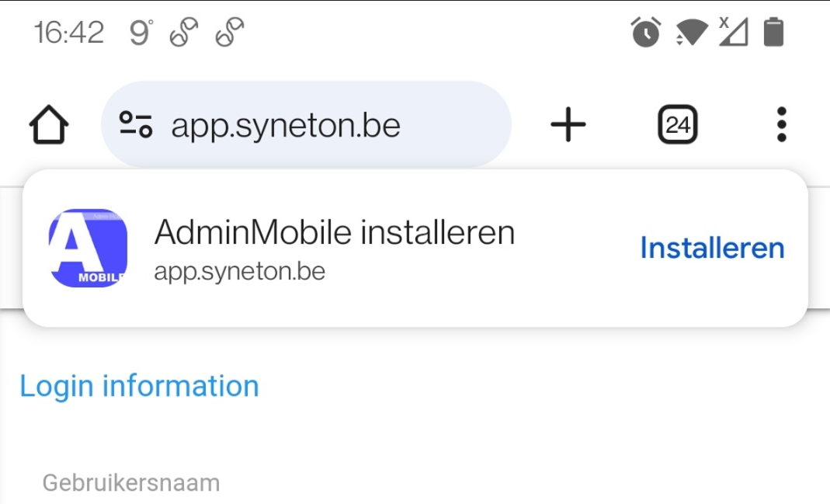830x504 pixels.
Task: Tap the second pinwheel notification icon
Action: pos(230,33)
